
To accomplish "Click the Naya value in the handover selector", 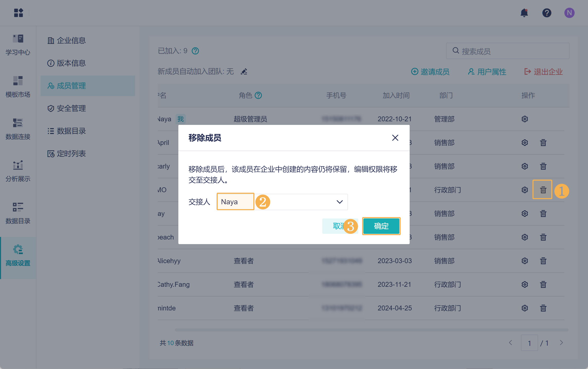I will 229,202.
